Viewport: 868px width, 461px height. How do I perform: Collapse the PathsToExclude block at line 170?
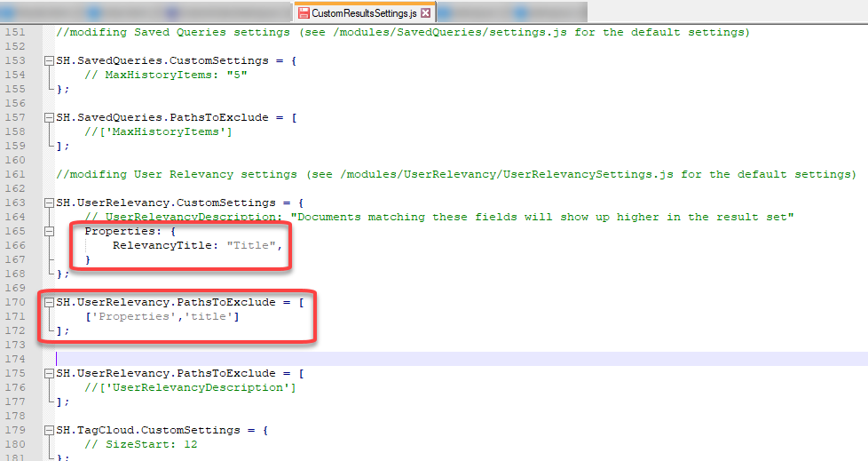[x=50, y=303]
